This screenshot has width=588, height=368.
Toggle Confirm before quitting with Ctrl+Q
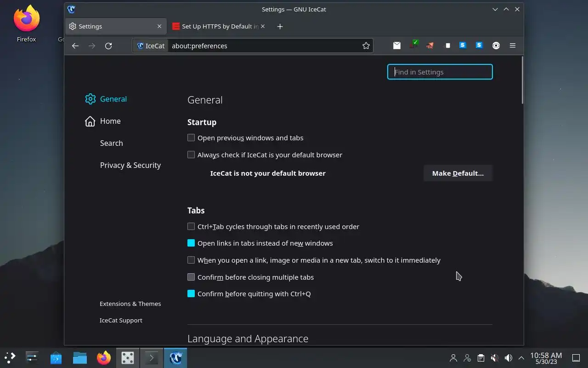[x=191, y=293]
